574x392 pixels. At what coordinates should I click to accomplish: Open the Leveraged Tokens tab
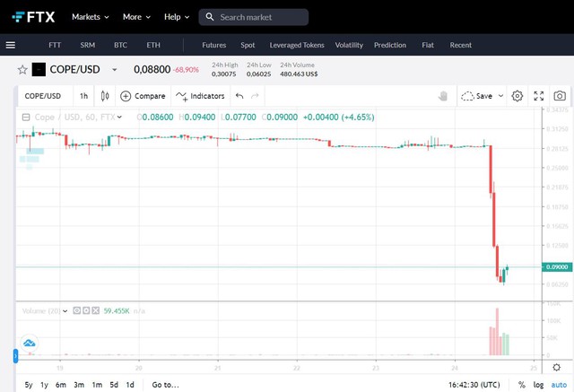(x=297, y=45)
